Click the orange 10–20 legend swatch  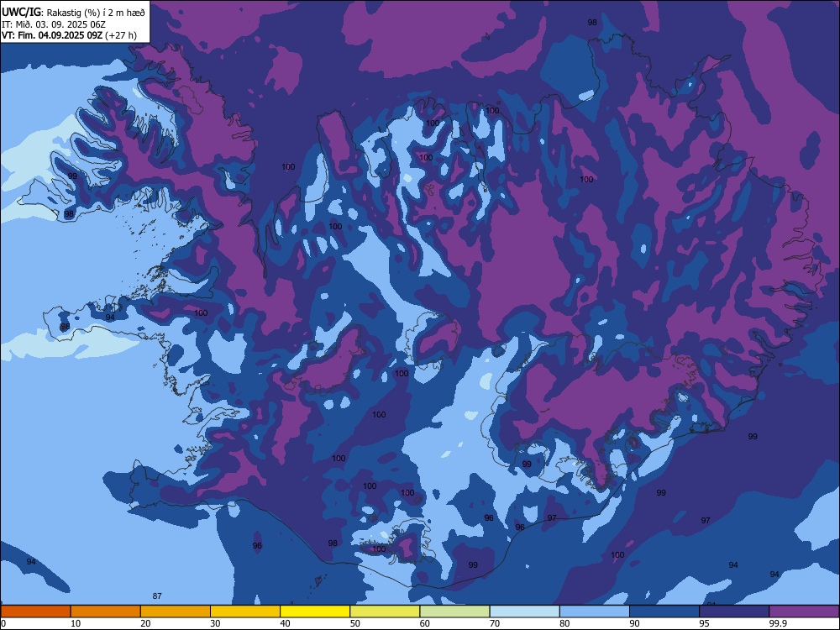coord(106,612)
